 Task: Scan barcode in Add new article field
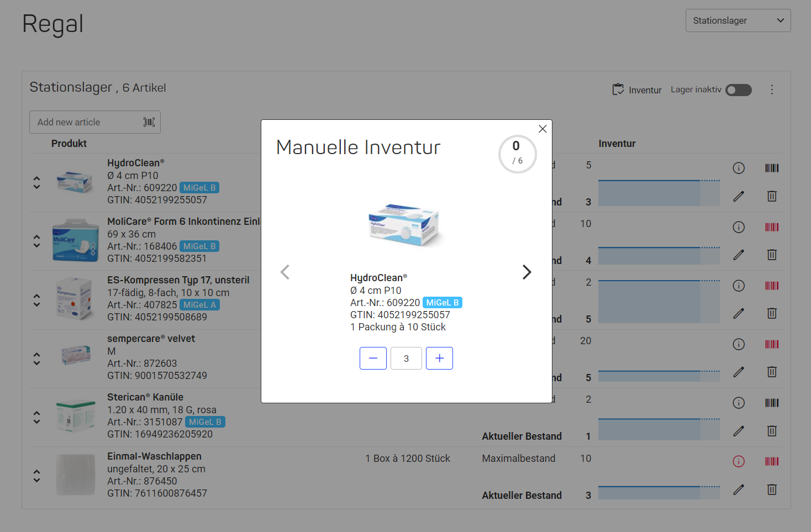(149, 122)
